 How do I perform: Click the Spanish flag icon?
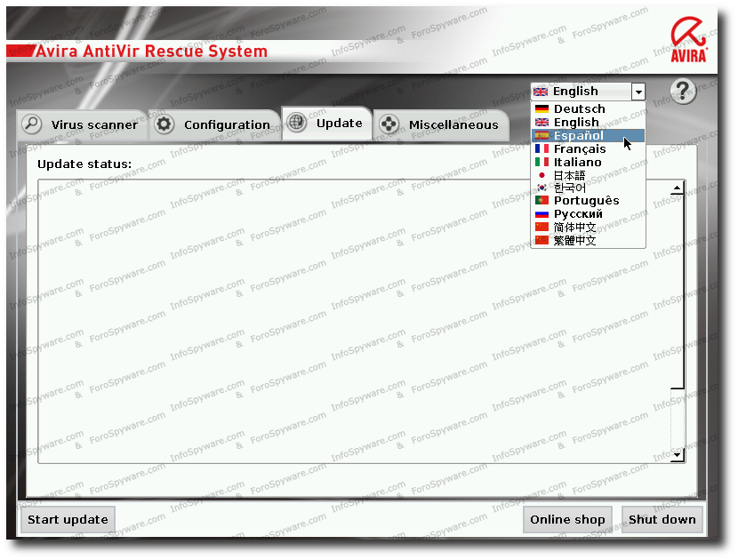tap(541, 135)
